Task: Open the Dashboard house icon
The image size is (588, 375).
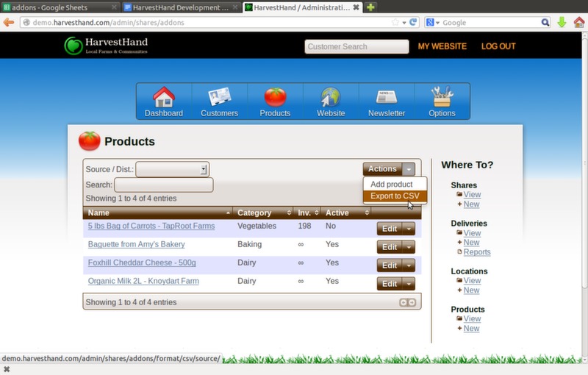Action: pyautogui.click(x=163, y=98)
